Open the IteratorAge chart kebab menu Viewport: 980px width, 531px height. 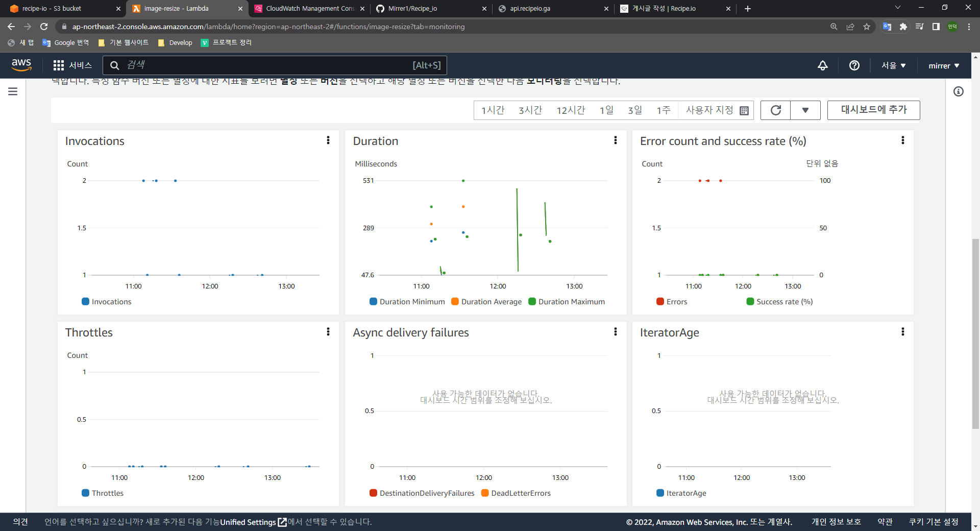coord(902,332)
